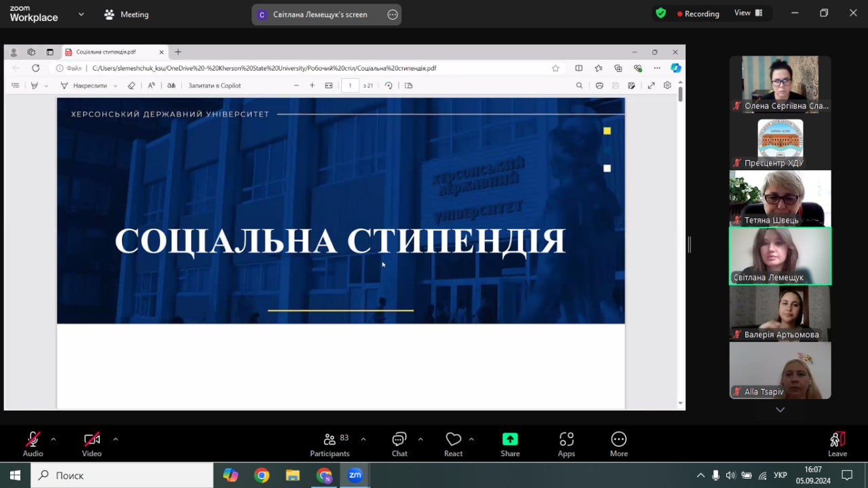This screenshot has height=488, width=868.
Task: Zoom in the PDF with plus
Action: click(312, 86)
